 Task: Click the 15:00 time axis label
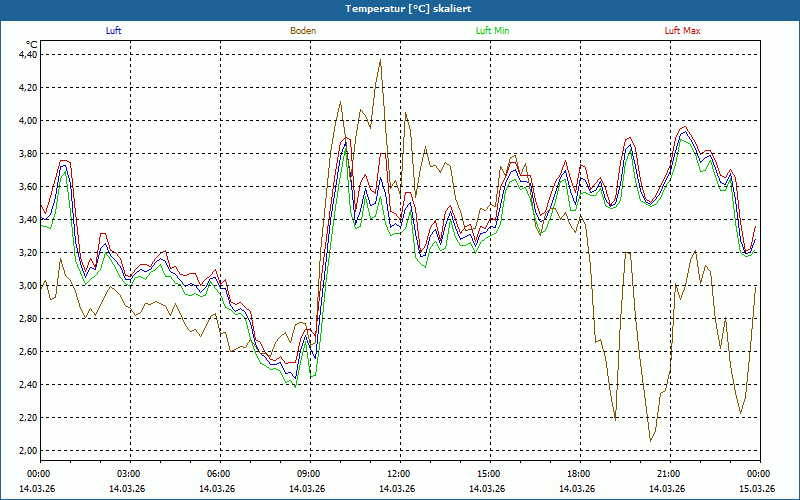tap(487, 473)
